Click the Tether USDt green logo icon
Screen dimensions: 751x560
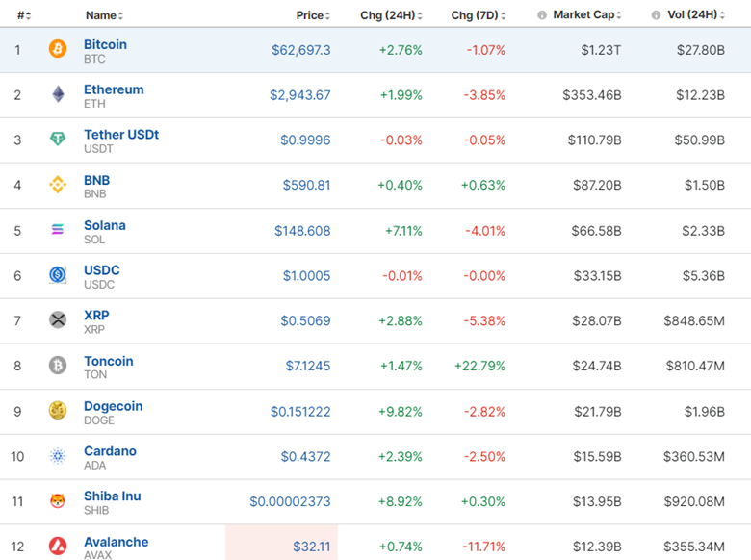click(x=58, y=140)
